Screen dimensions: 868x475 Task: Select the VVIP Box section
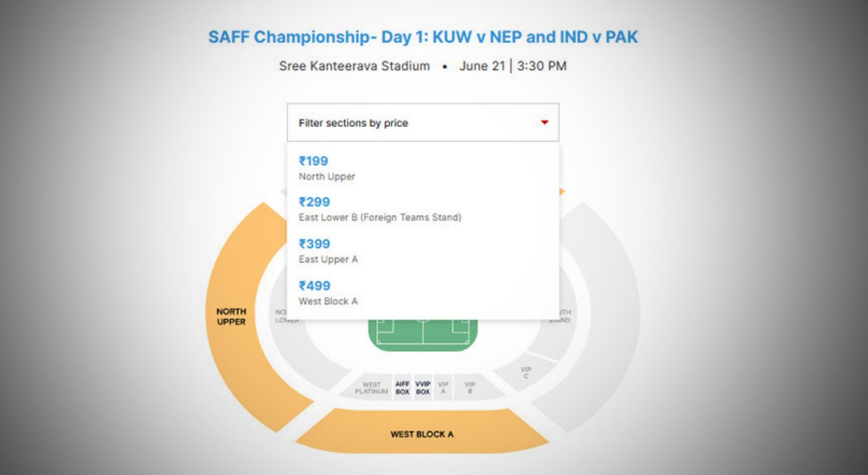point(423,388)
